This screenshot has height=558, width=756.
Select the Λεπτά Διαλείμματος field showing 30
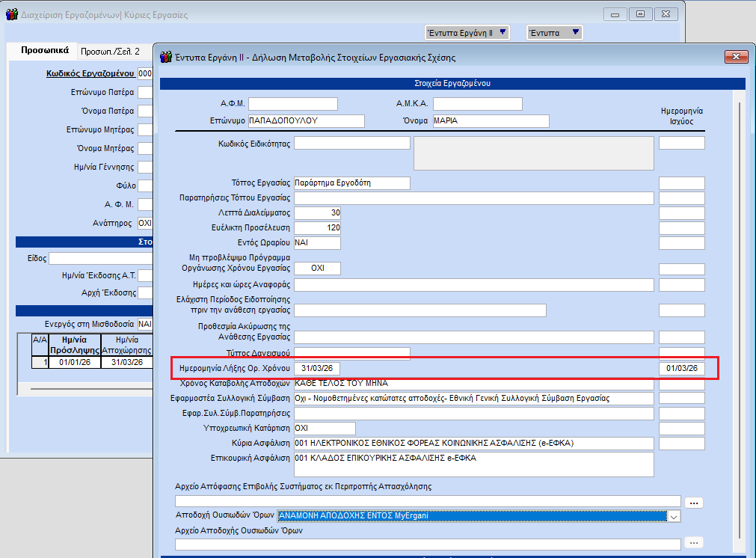click(x=317, y=213)
